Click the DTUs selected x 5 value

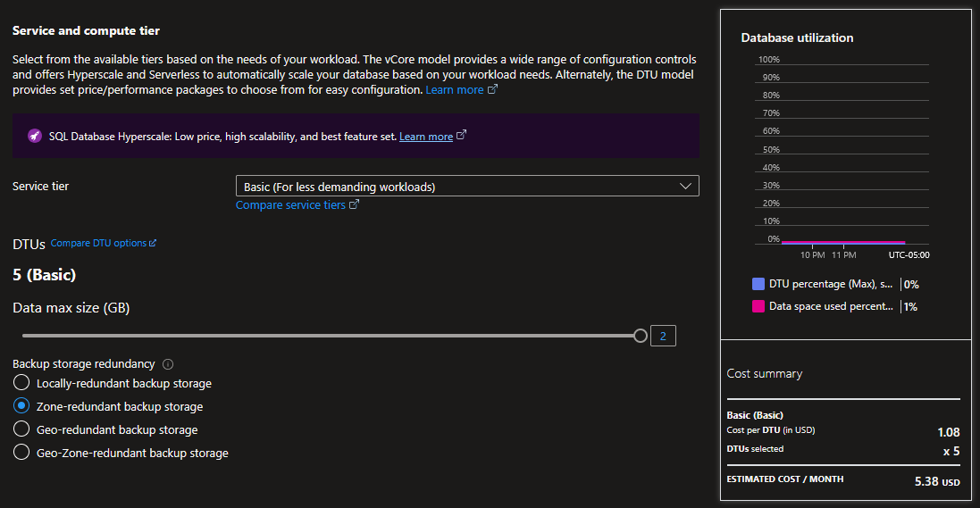point(951,451)
